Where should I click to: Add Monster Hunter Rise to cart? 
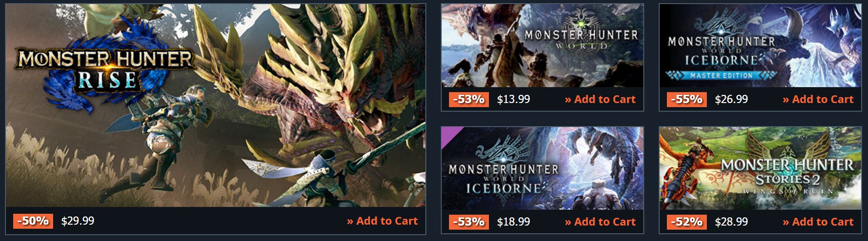382,221
